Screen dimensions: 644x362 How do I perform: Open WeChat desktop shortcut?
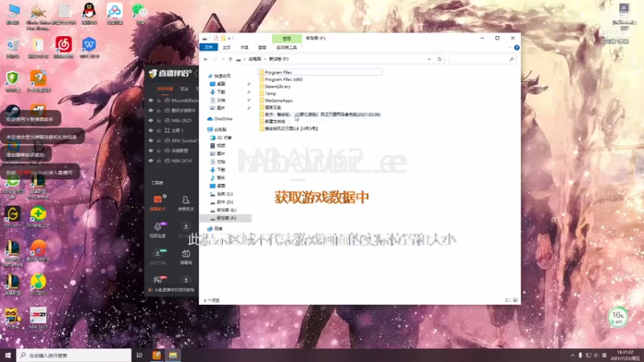140,14
